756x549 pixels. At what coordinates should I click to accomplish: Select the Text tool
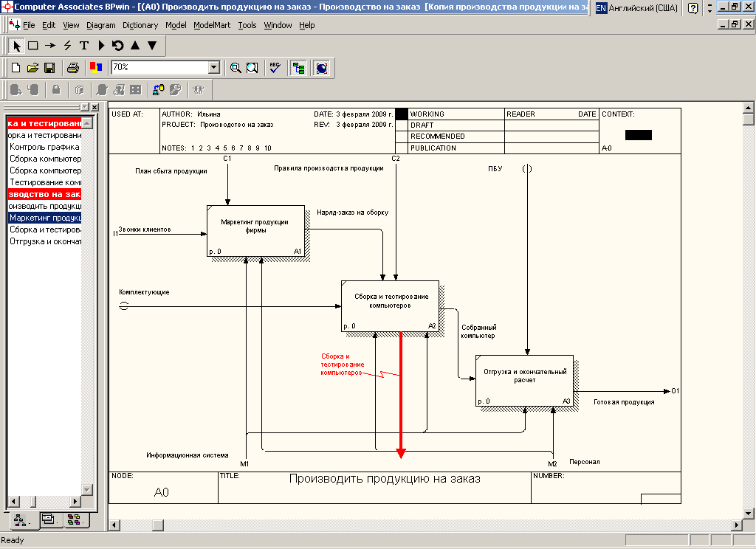[x=84, y=46]
